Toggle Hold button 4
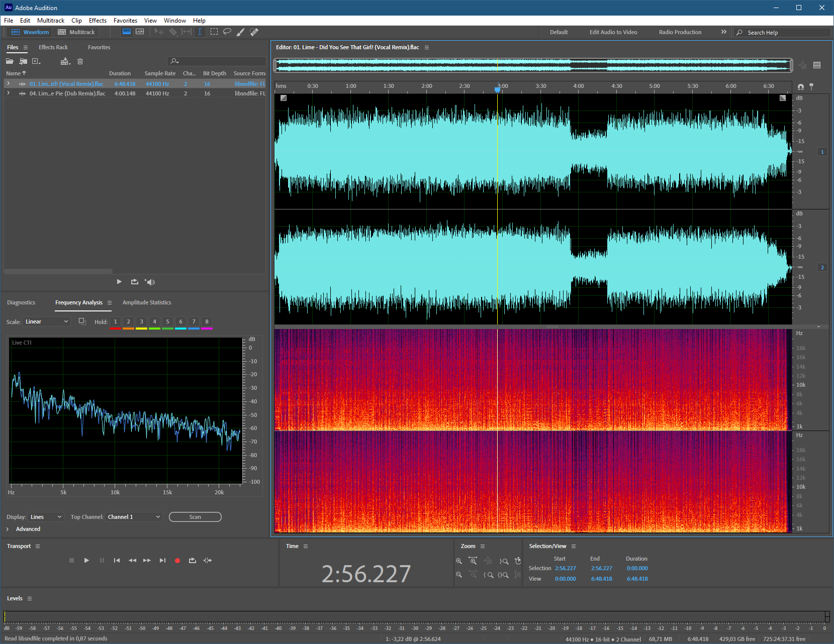834x644 pixels. [154, 321]
